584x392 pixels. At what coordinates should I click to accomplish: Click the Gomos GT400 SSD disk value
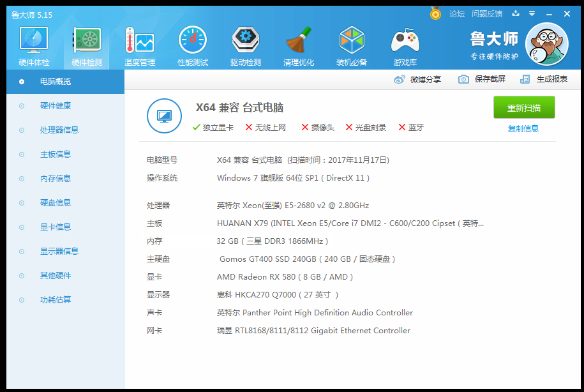(x=307, y=259)
